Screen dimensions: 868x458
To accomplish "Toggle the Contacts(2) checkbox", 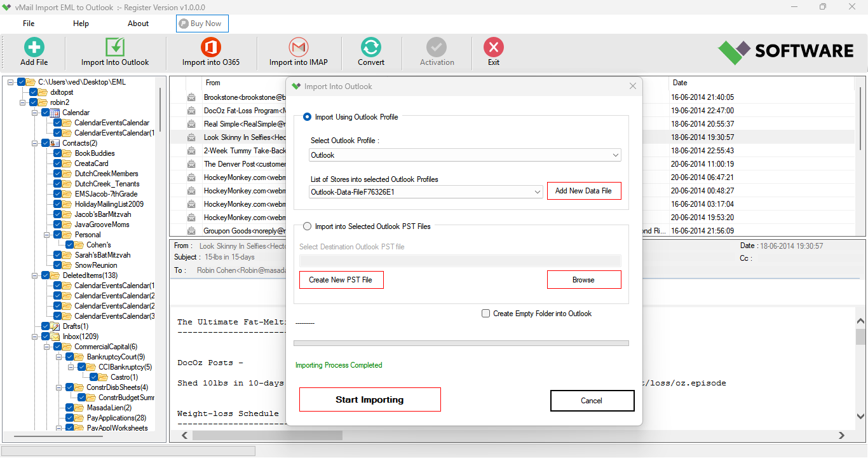I will [46, 143].
